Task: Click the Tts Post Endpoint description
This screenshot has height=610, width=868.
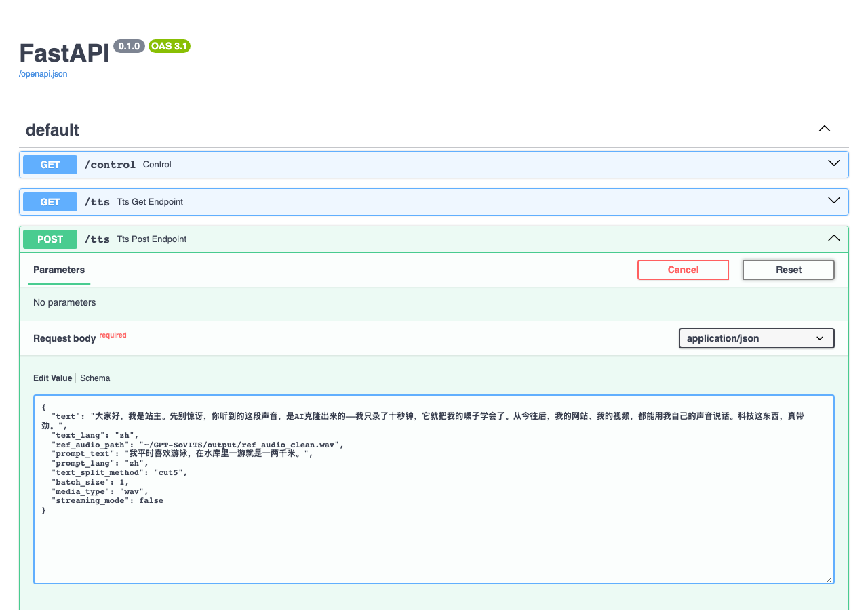Action: click(x=152, y=239)
